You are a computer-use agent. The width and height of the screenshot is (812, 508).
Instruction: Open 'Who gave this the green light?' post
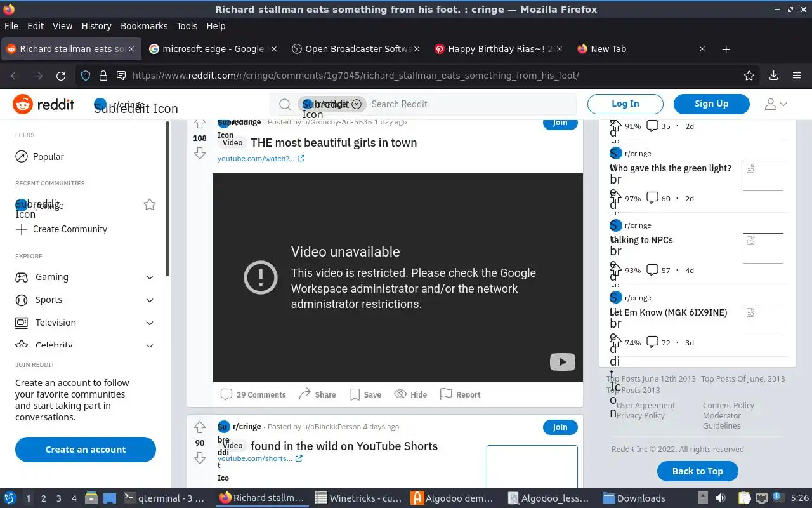[671, 168]
